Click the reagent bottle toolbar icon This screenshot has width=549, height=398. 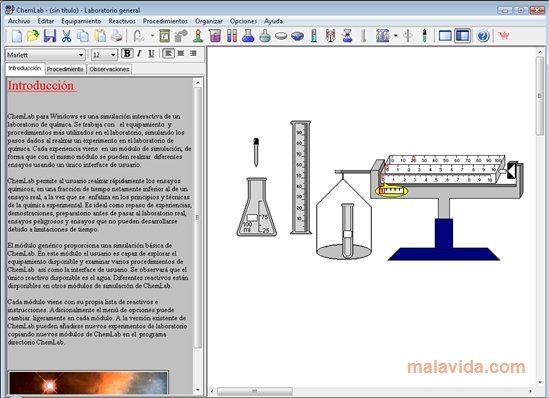point(165,36)
